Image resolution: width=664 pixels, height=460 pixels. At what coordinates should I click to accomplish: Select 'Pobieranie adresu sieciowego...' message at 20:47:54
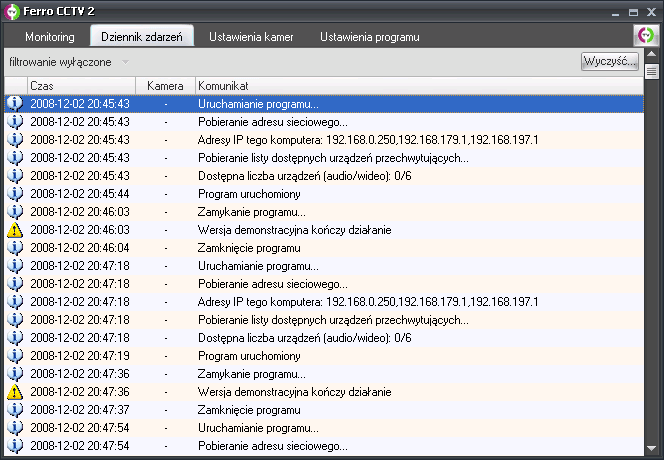click(273, 446)
